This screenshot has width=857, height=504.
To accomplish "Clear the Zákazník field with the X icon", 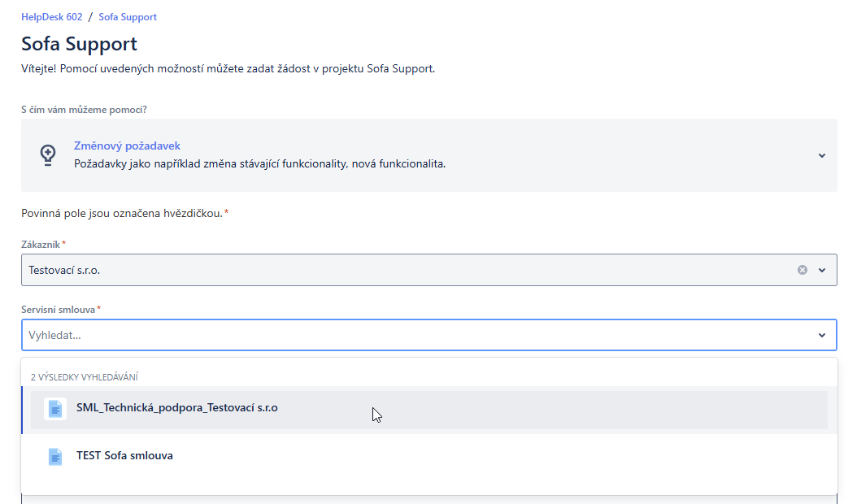I will 803,270.
